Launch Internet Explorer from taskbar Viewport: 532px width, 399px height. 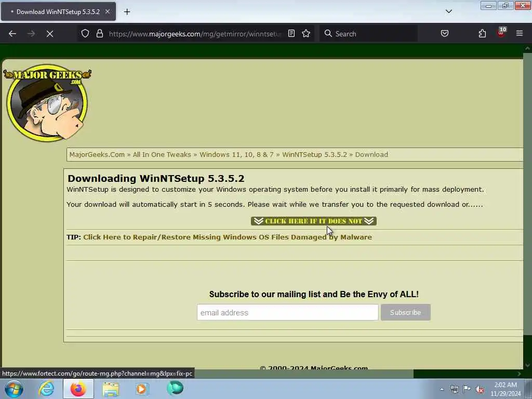[46, 389]
